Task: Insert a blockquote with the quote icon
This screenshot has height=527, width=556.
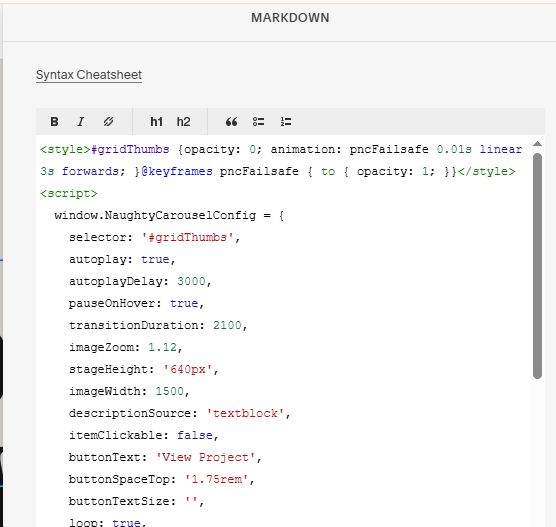Action: pyautogui.click(x=232, y=122)
